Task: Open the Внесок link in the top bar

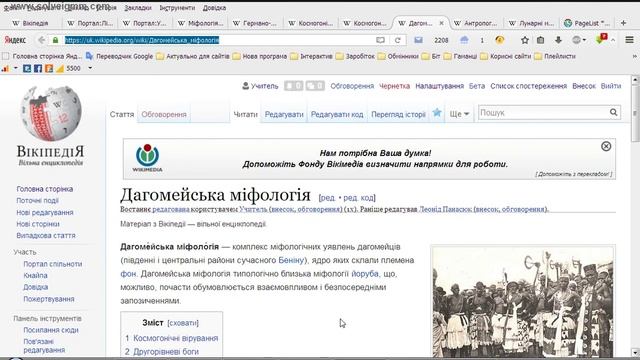Action: click(584, 86)
